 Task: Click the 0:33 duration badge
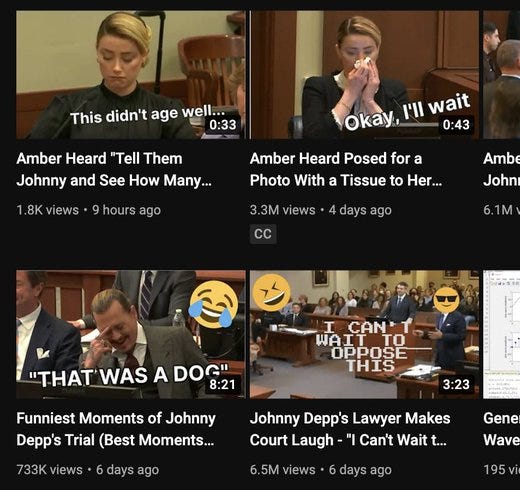(x=223, y=125)
